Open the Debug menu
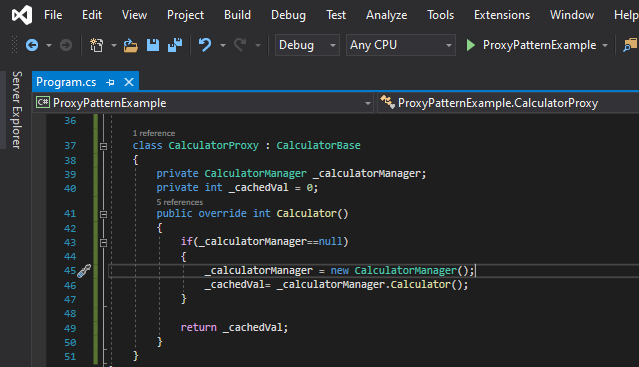The height and width of the screenshot is (367, 639). 288,15
